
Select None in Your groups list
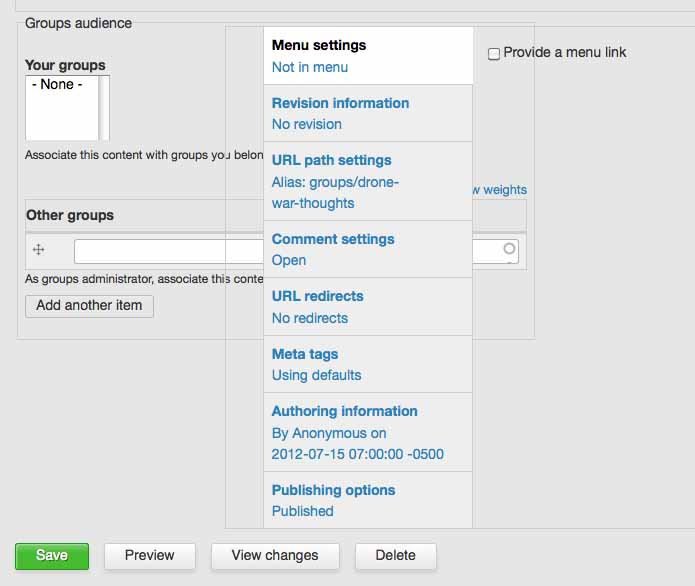tap(57, 84)
